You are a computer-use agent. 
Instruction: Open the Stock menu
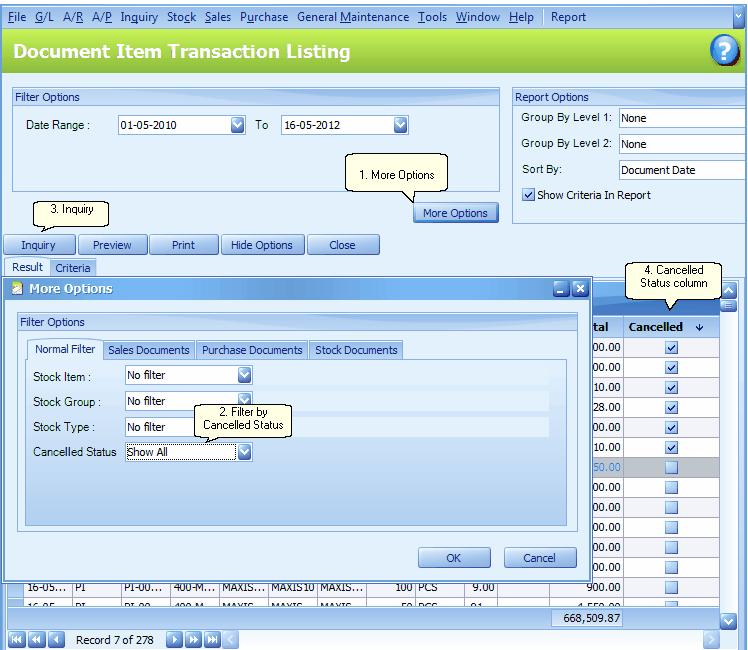181,17
